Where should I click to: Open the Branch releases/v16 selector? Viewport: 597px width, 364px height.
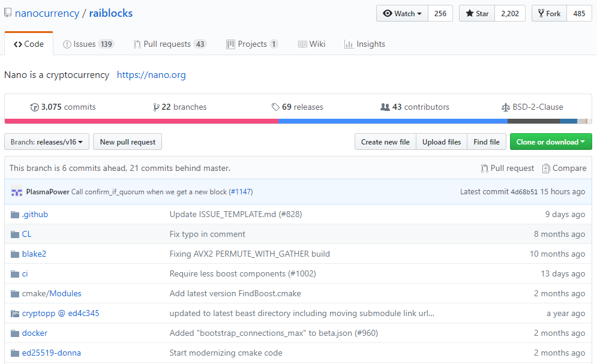(46, 142)
